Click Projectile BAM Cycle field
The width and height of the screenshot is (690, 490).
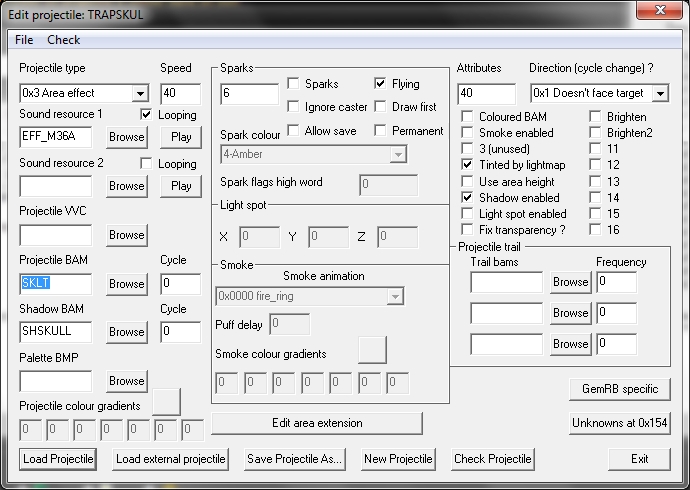pos(181,284)
